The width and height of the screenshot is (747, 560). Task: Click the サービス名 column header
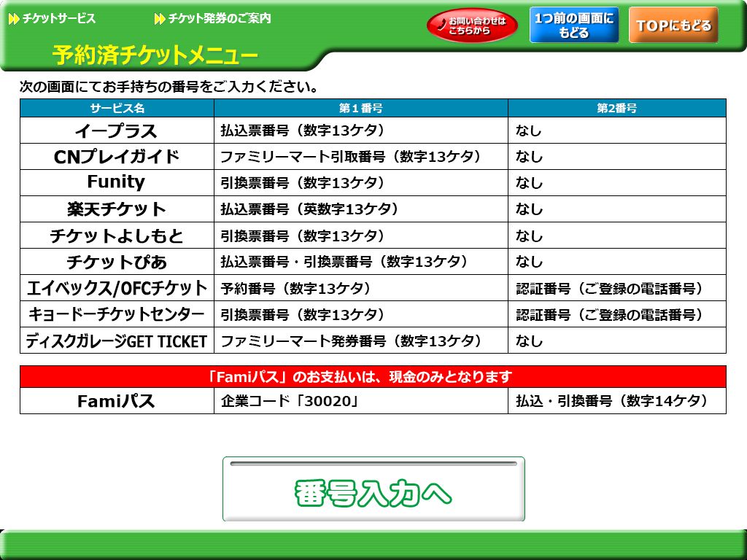[x=117, y=108]
